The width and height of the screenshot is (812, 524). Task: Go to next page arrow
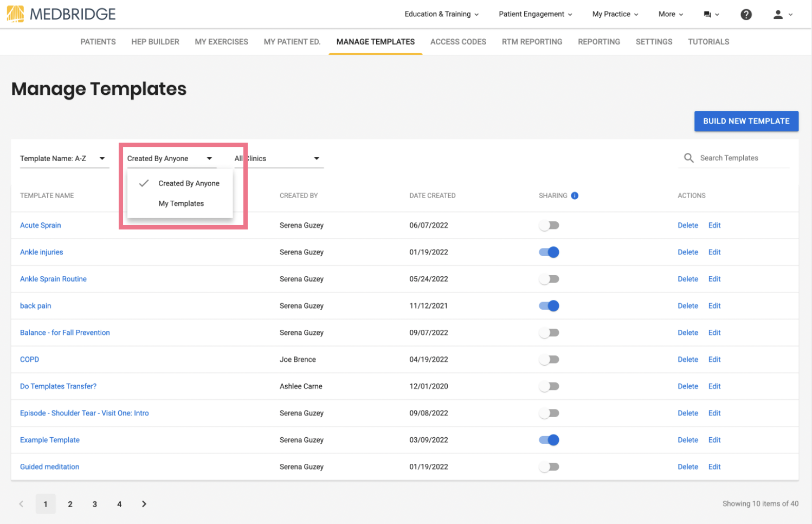click(x=144, y=504)
